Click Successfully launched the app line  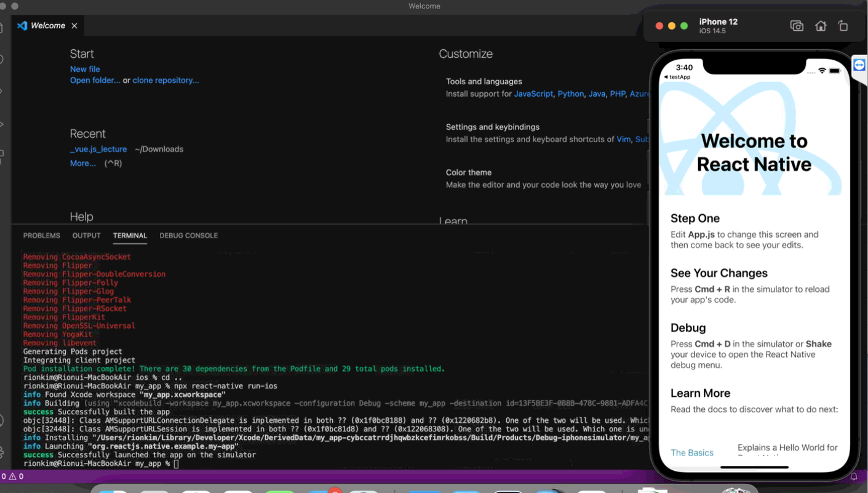[x=139, y=455]
